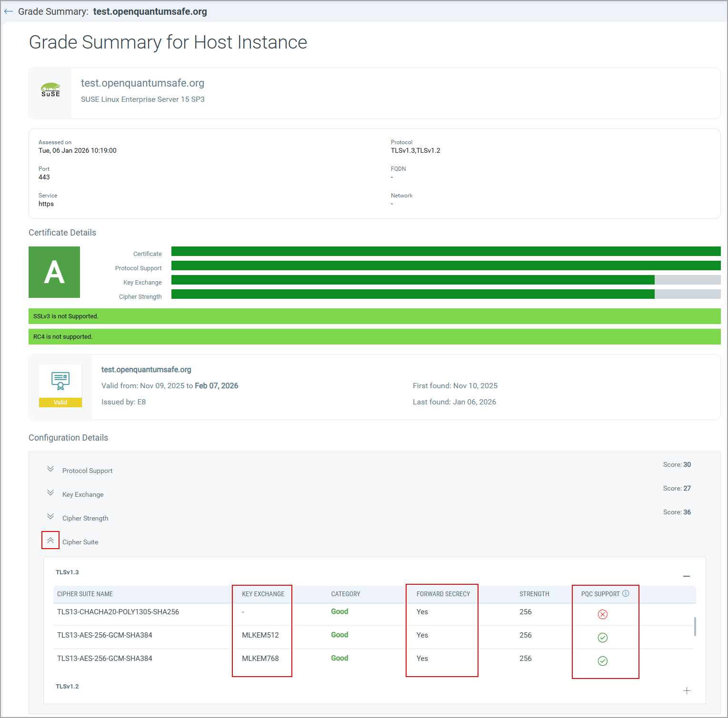Click the back arrow beside Grade Summary
Screen dimensions: 728x718
point(9,11)
